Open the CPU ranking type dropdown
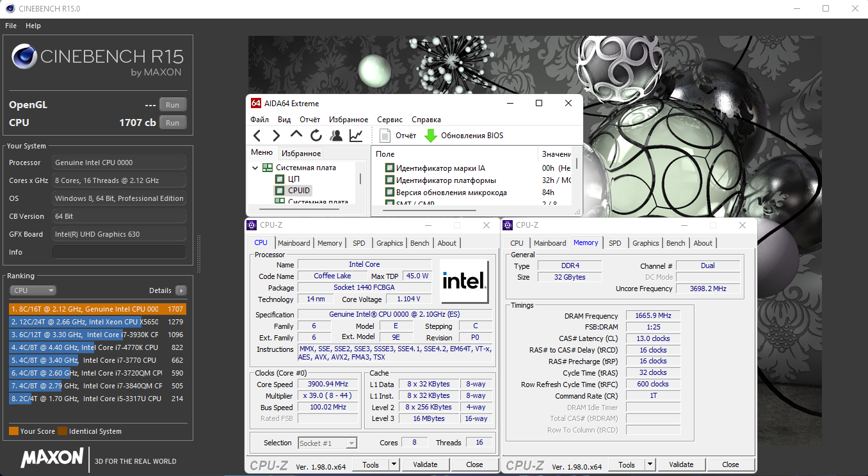The width and height of the screenshot is (868, 476). click(x=33, y=290)
